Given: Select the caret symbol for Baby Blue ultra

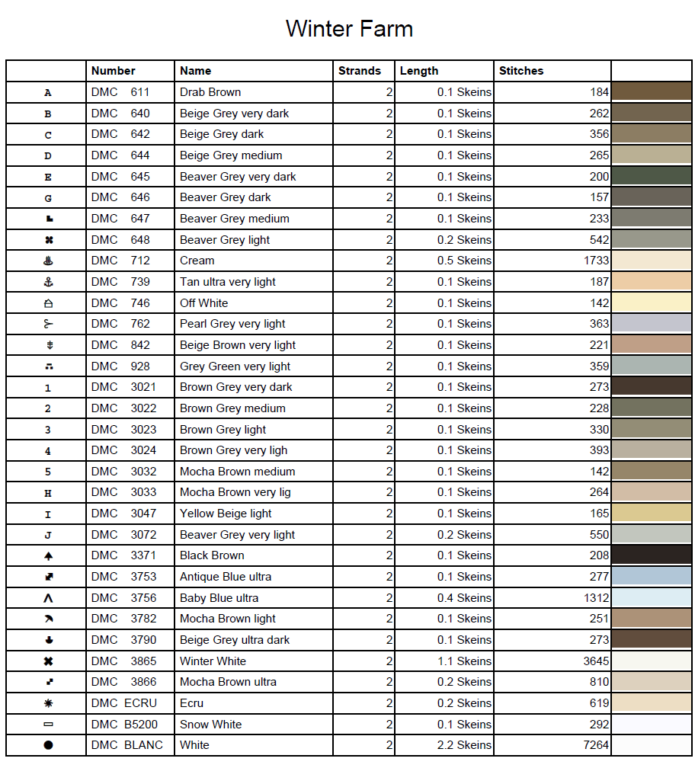Looking at the screenshot, I should click(x=48, y=598).
